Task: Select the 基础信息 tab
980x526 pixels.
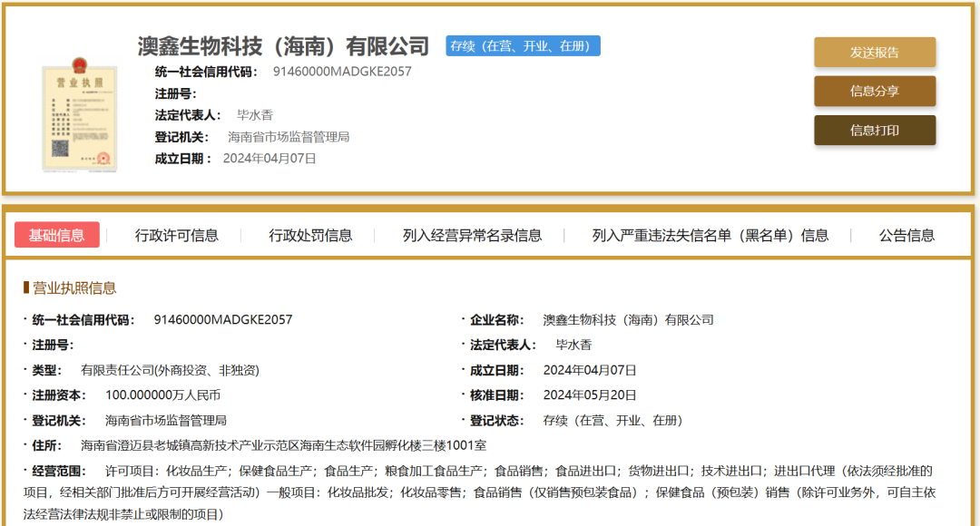Action: point(56,235)
